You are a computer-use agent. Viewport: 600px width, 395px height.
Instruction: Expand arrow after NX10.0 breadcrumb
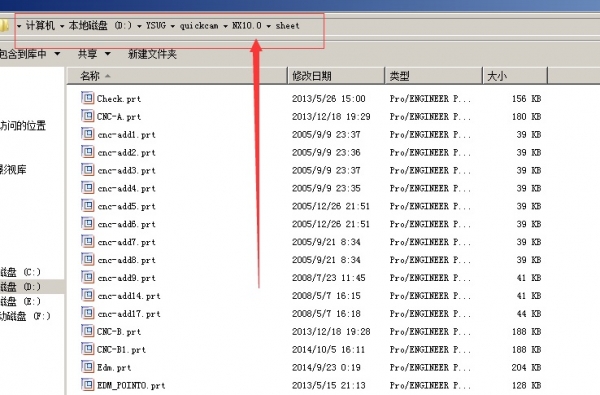pyautogui.click(x=269, y=26)
